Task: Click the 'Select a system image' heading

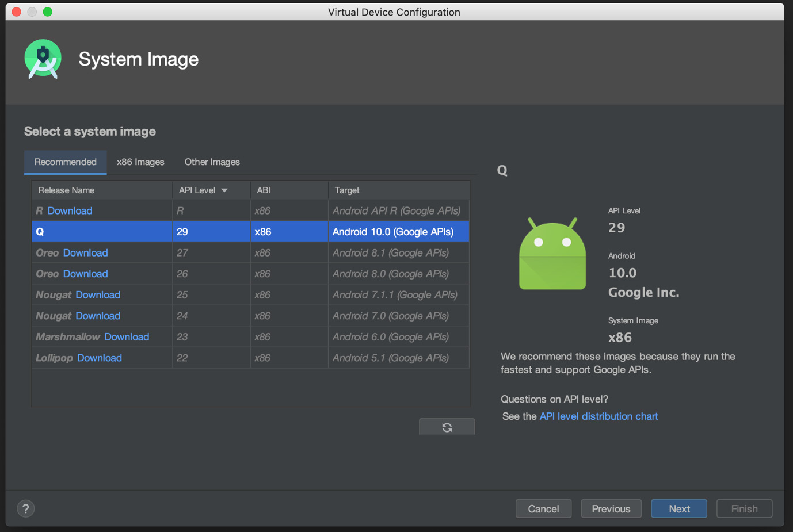Action: click(x=90, y=131)
